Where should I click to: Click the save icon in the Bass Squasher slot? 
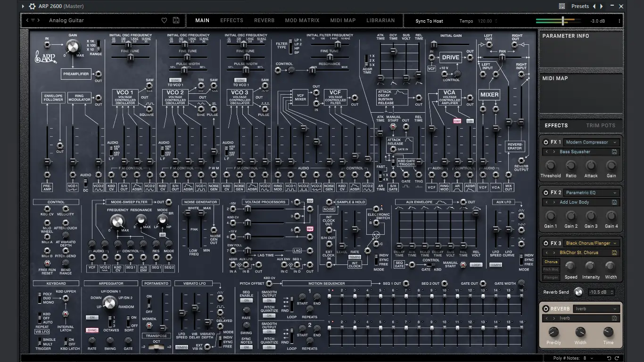(x=615, y=152)
